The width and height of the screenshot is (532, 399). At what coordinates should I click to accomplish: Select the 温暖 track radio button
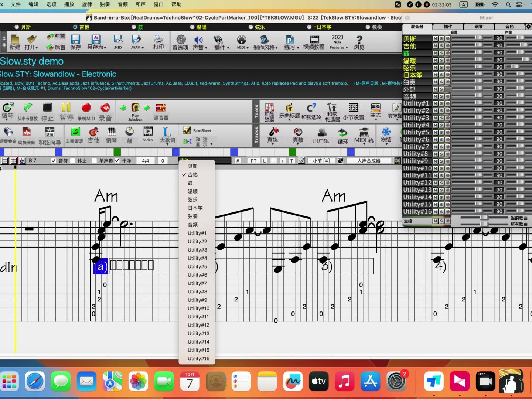[x=192, y=27]
